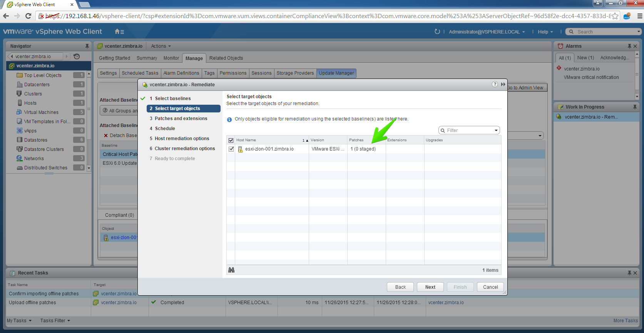Screen dimensions: 644x333
Task: Select the Permissions sub-tab
Action: click(233, 73)
